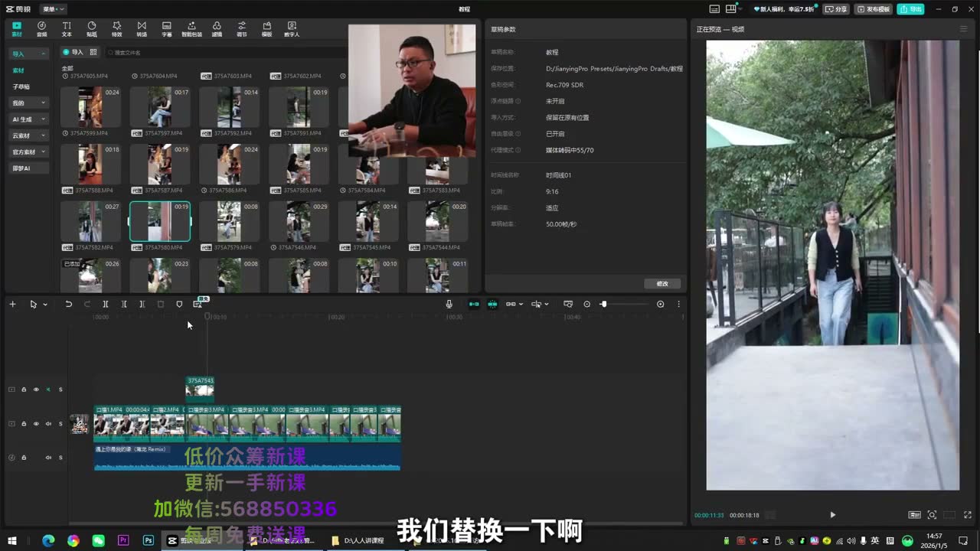This screenshot has width=980, height=551.
Task: Click the delete left of playhead icon
Action: tap(124, 304)
